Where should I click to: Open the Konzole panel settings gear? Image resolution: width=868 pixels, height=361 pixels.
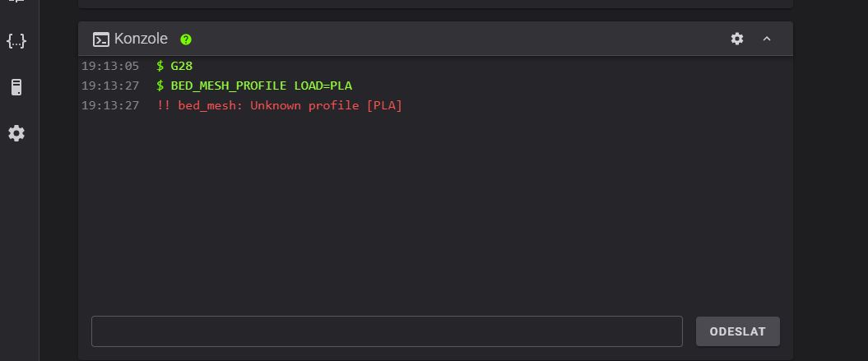(x=737, y=39)
